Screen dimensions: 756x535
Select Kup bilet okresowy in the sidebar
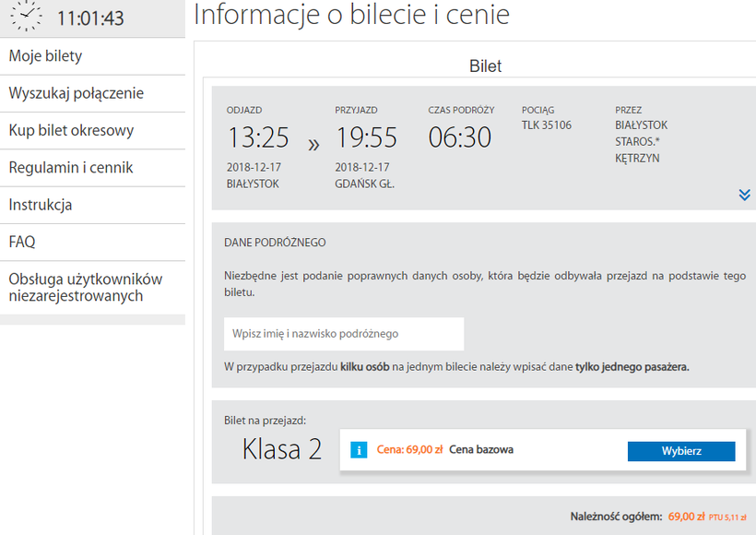click(72, 130)
